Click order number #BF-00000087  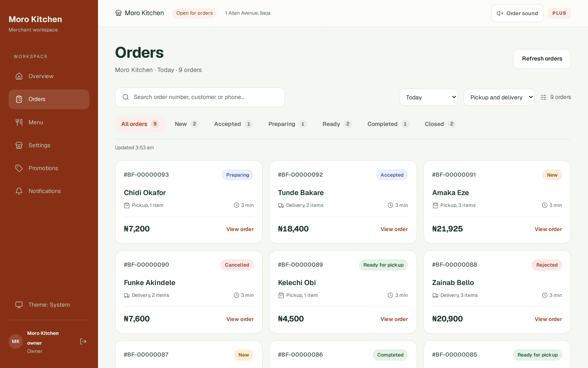[146, 355]
